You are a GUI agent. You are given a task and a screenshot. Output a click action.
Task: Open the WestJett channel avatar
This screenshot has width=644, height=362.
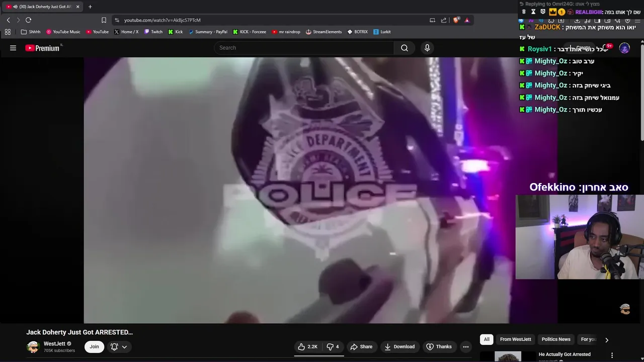click(33, 347)
